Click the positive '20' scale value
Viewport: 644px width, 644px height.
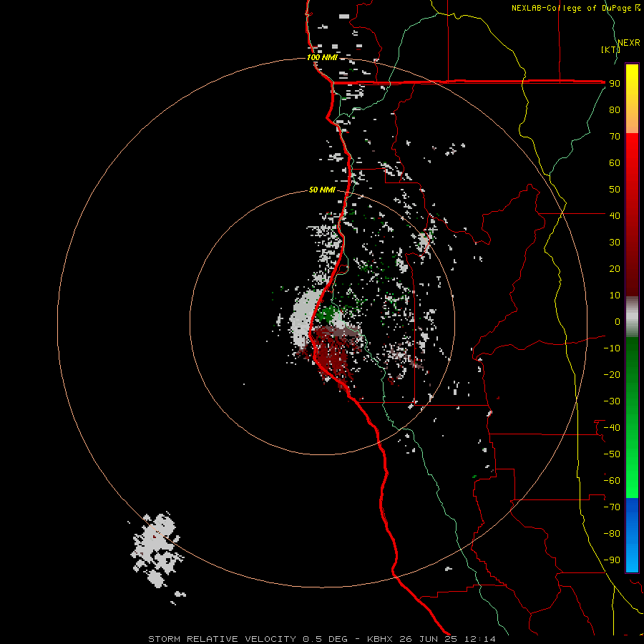tap(615, 268)
